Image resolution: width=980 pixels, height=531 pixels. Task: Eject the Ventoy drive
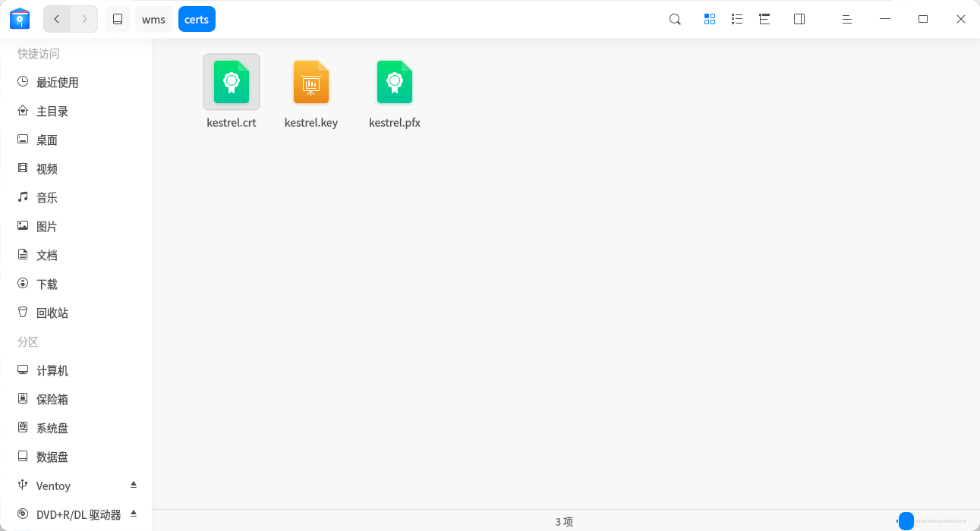pos(134,485)
